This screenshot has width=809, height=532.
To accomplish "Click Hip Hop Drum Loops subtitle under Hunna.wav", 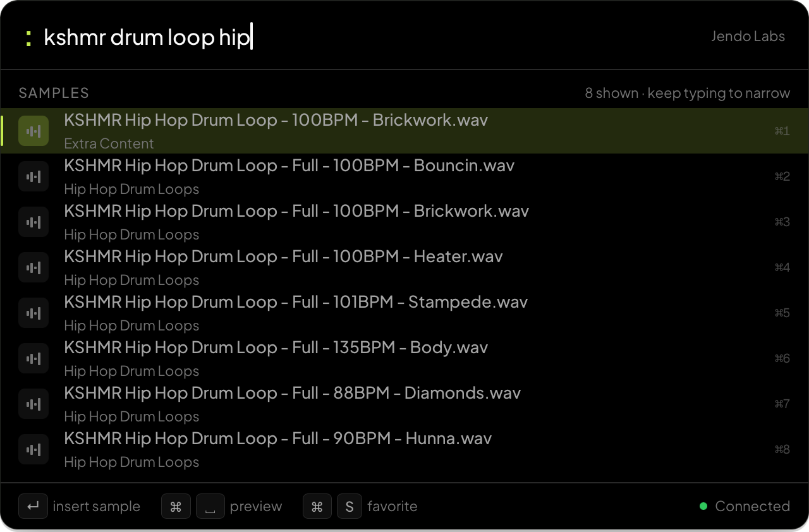I will [x=131, y=462].
